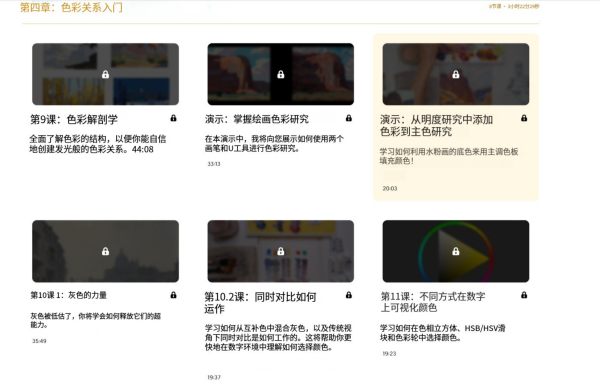Click the padlock beside title 第10.2课：同时对比如何运作

[x=349, y=295]
